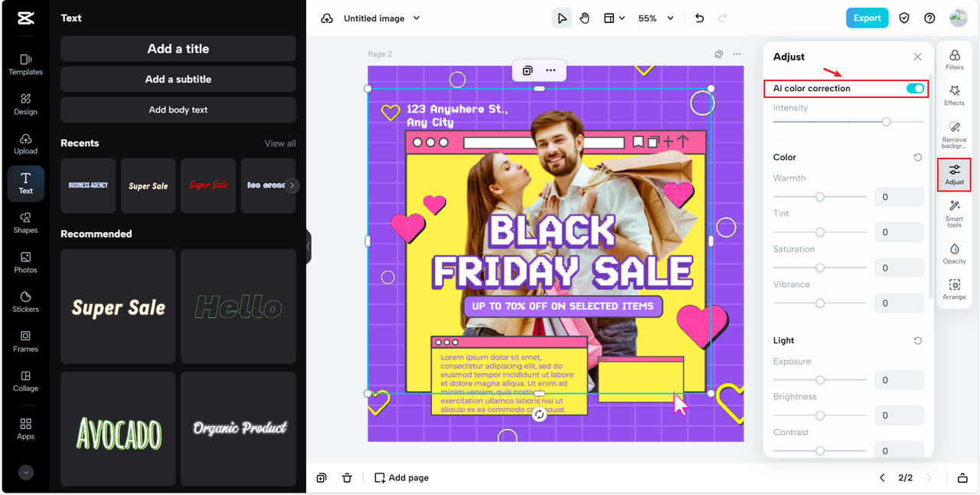The height and width of the screenshot is (495, 980).
Task: Click the Saturation value field
Action: click(900, 267)
